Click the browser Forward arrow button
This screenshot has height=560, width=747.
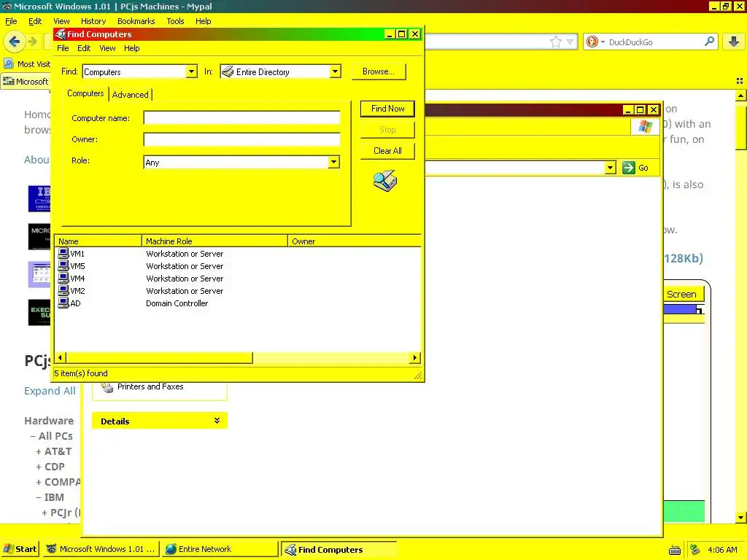[32, 42]
